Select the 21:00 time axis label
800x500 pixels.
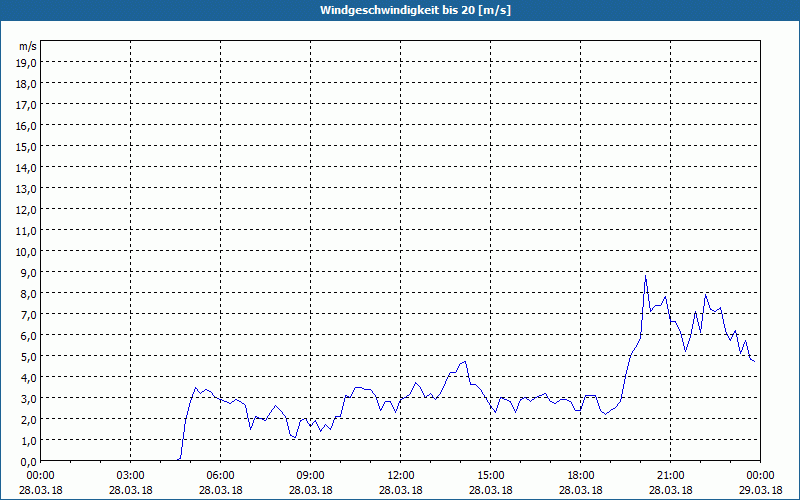670,476
